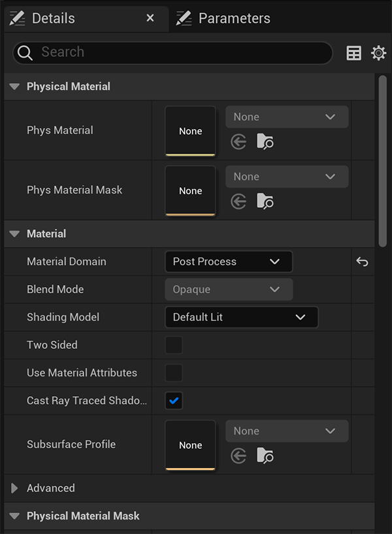Switch to the Parameters tab
The width and height of the screenshot is (392, 534).
234,18
